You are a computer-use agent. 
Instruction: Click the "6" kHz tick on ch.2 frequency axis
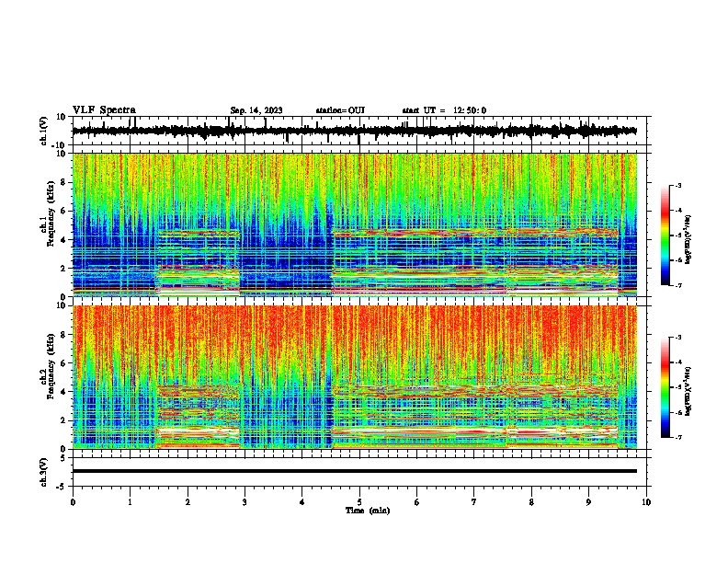(x=63, y=362)
